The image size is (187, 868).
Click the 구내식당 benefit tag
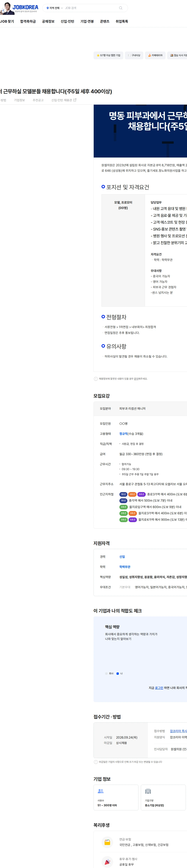[x=134, y=55]
